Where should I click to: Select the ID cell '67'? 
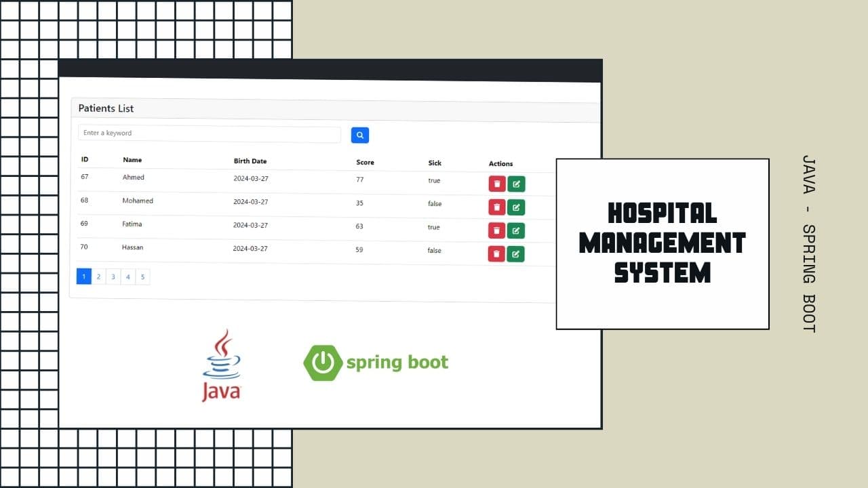[x=84, y=176]
